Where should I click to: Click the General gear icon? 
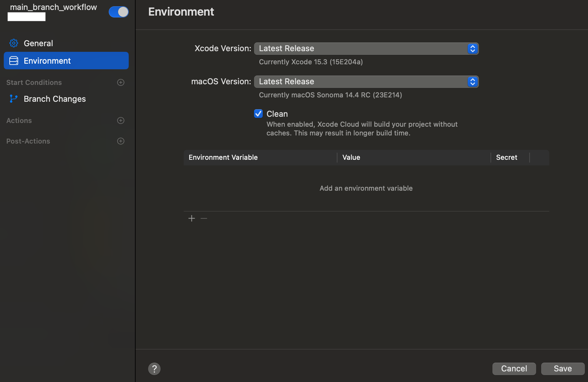click(14, 43)
